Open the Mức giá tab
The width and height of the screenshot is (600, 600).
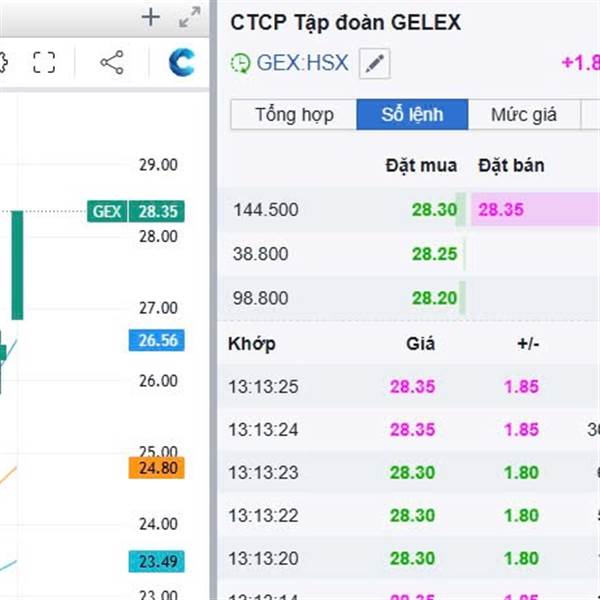524,114
